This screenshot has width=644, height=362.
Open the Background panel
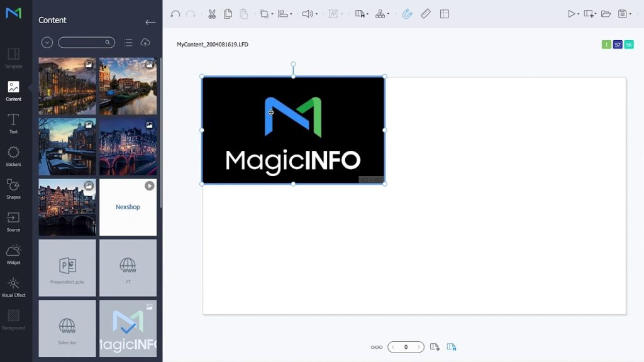click(x=13, y=320)
